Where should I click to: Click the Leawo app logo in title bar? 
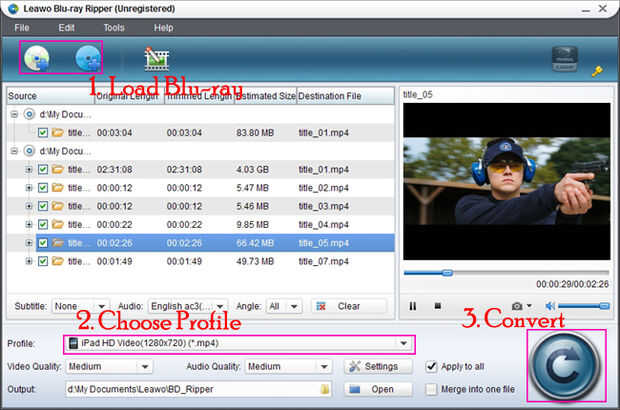pyautogui.click(x=13, y=8)
